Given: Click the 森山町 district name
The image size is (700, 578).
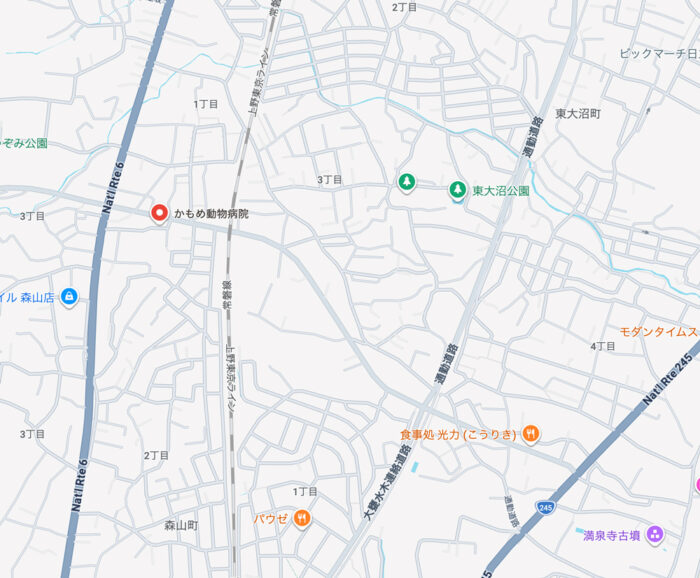Looking at the screenshot, I should [181, 525].
